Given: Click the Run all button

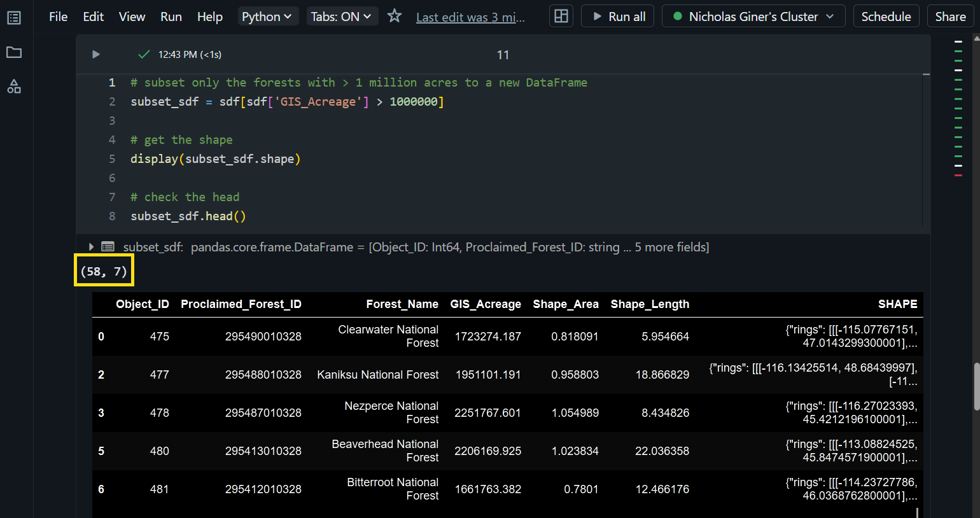Looking at the screenshot, I should (x=617, y=17).
